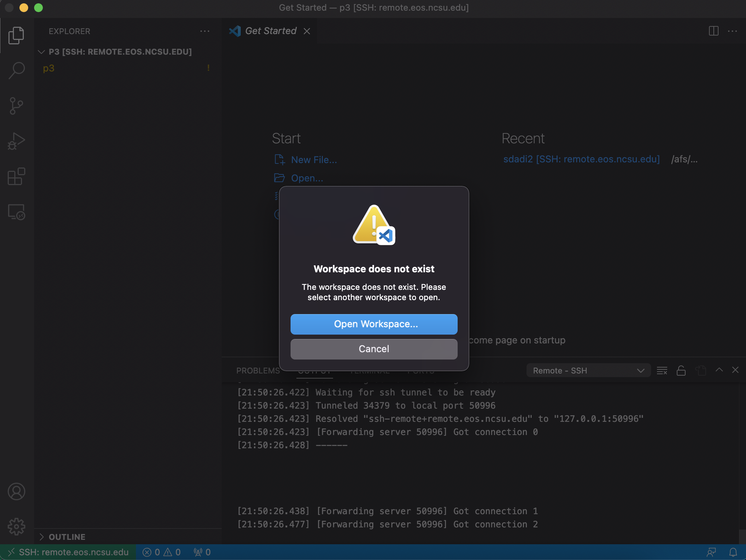This screenshot has height=560, width=746.
Task: Open the Explorer view in activity bar
Action: click(16, 35)
